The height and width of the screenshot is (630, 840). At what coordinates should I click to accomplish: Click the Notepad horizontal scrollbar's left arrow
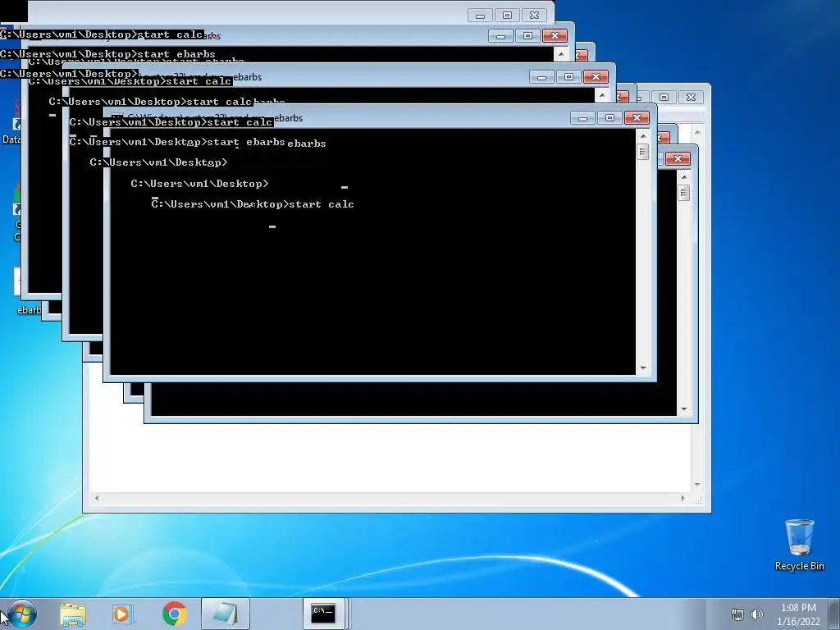pyautogui.click(x=97, y=498)
